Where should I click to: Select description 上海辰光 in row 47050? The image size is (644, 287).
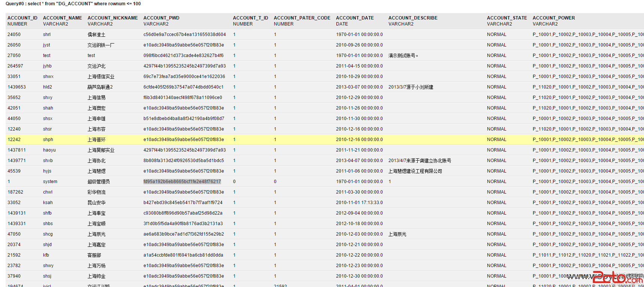tap(397, 234)
